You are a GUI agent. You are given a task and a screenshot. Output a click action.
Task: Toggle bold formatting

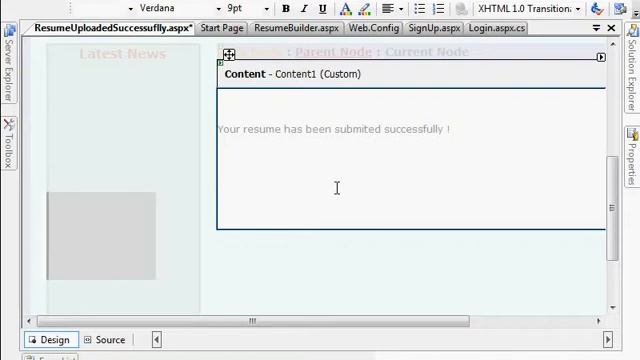tap(286, 9)
